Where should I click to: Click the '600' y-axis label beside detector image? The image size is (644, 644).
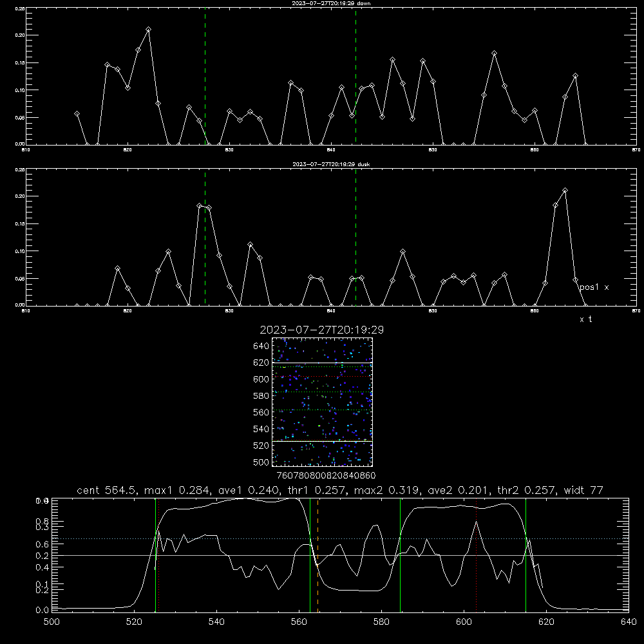261,379
